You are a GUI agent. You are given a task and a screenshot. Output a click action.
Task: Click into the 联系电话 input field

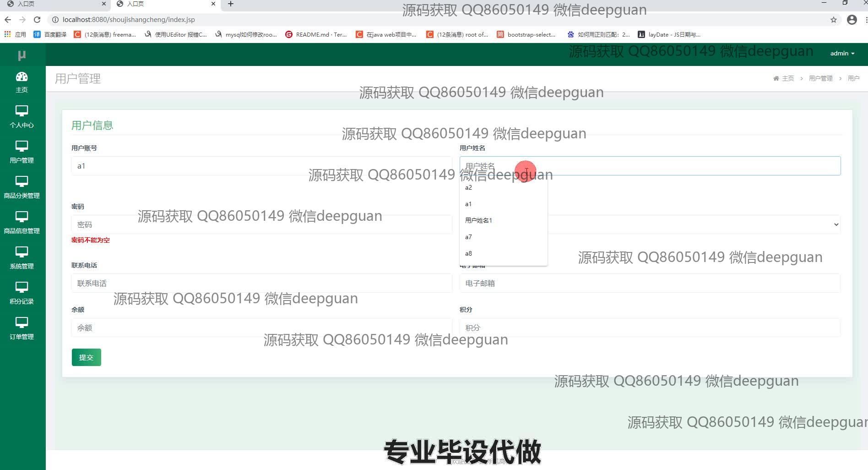[261, 283]
